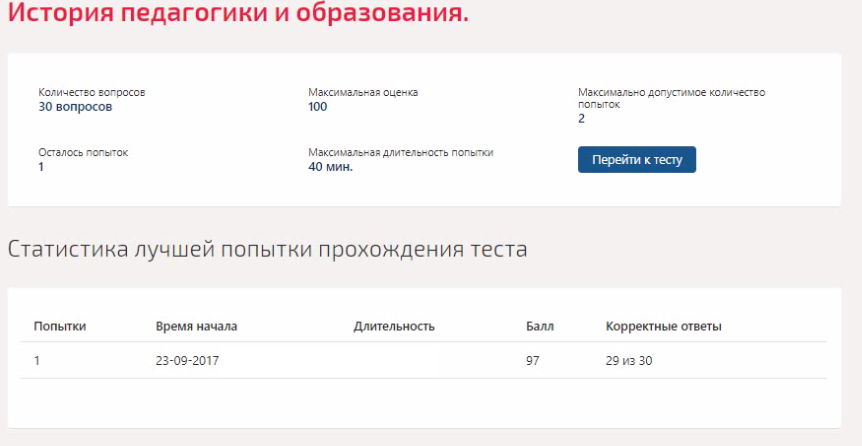
Task: Click the "Перейти к тесту" button
Action: pyautogui.click(x=636, y=160)
